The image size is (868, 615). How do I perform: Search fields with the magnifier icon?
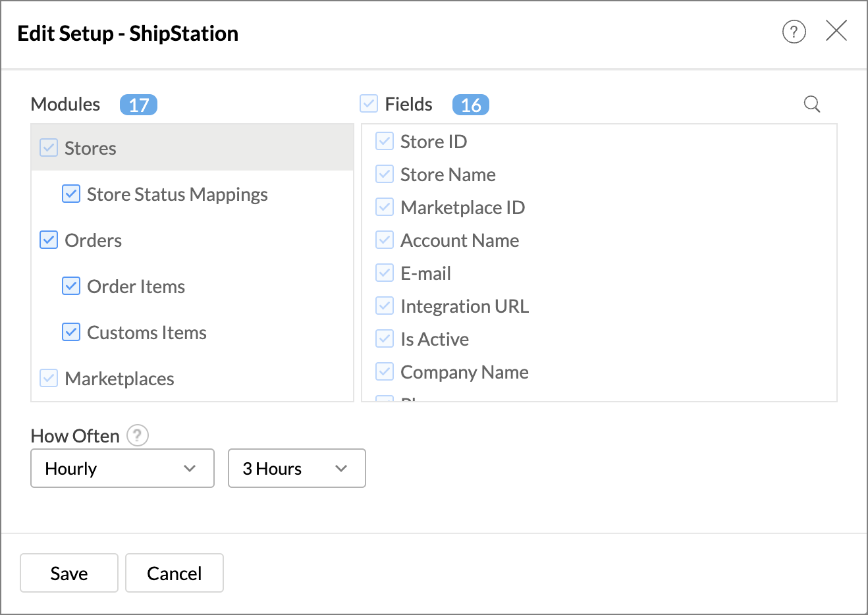pos(812,104)
